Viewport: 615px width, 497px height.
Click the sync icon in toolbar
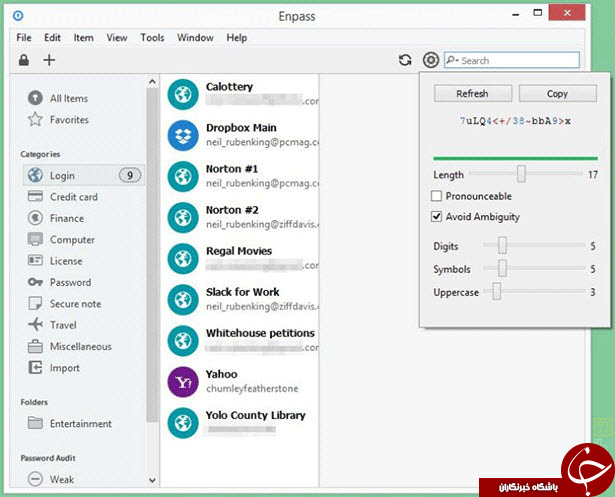click(405, 60)
